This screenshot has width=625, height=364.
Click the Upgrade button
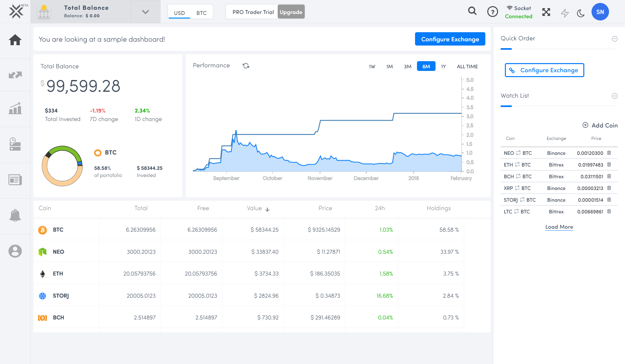(291, 12)
